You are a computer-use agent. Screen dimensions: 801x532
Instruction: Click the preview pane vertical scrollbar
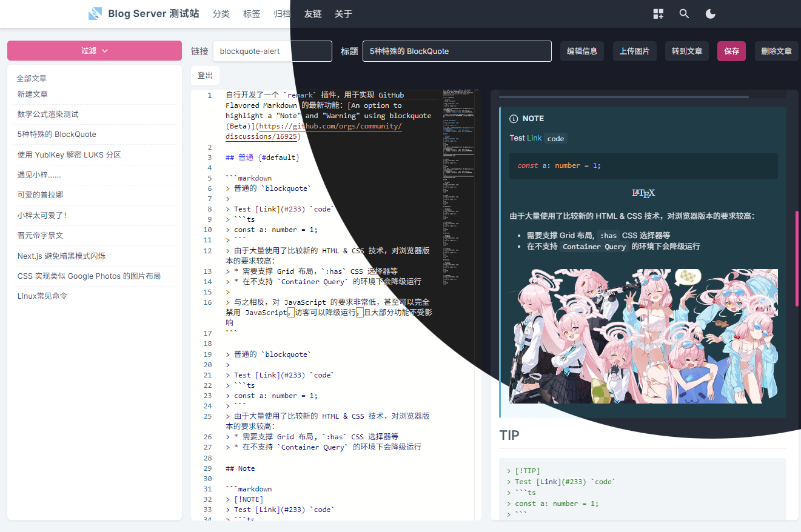pyautogui.click(x=797, y=258)
